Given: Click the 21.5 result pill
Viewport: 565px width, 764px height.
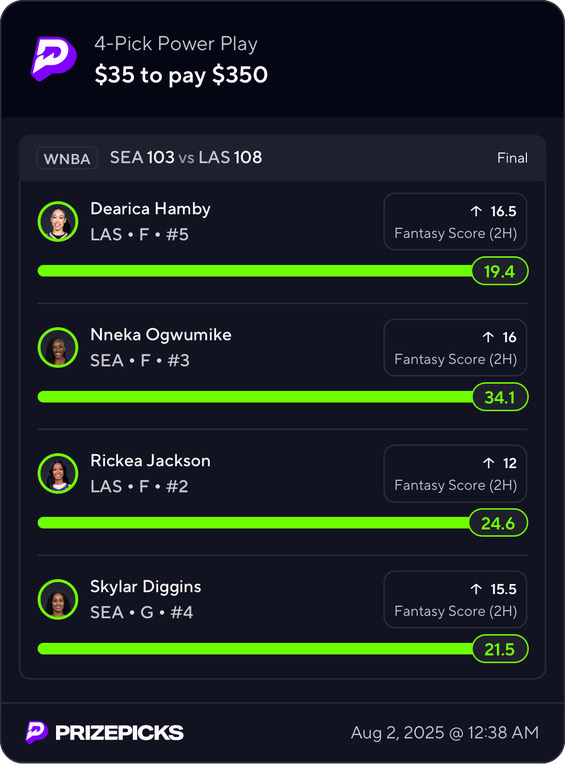Looking at the screenshot, I should (500, 649).
